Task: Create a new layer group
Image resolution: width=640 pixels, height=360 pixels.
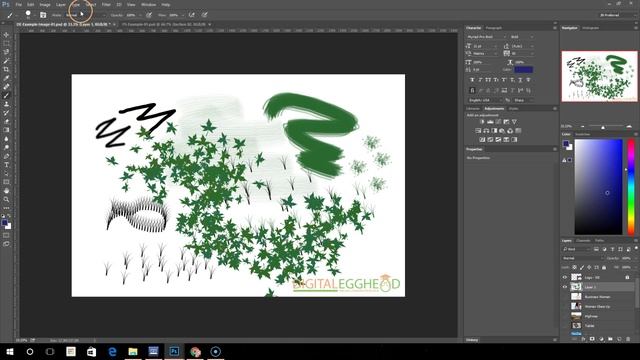Action: 610,339
